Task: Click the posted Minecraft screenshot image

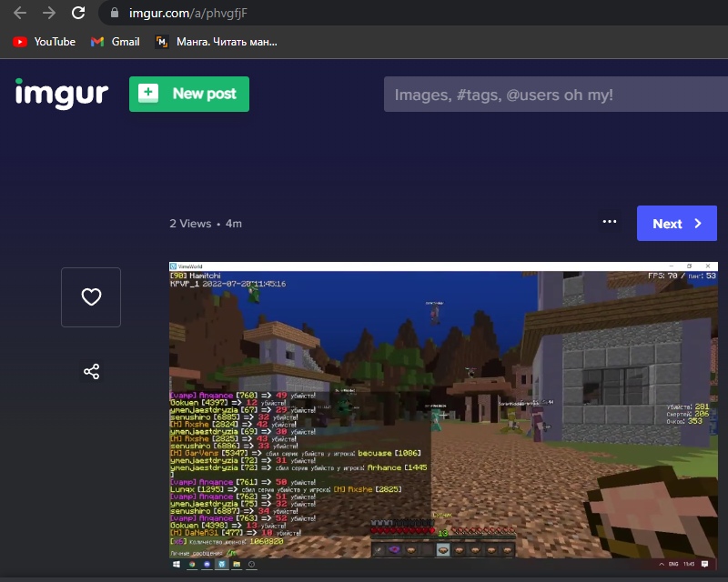Action: pyautogui.click(x=443, y=409)
